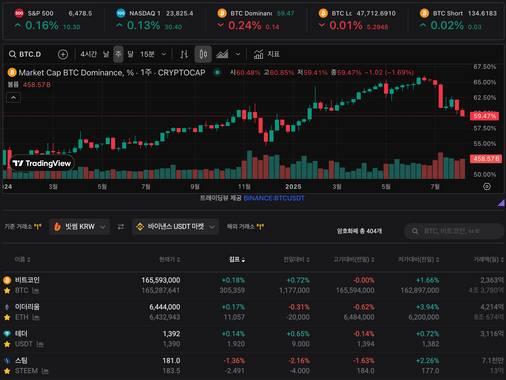This screenshot has width=506, height=380.
Task: Click the magnifier icon in coin search
Action: (x=415, y=231)
